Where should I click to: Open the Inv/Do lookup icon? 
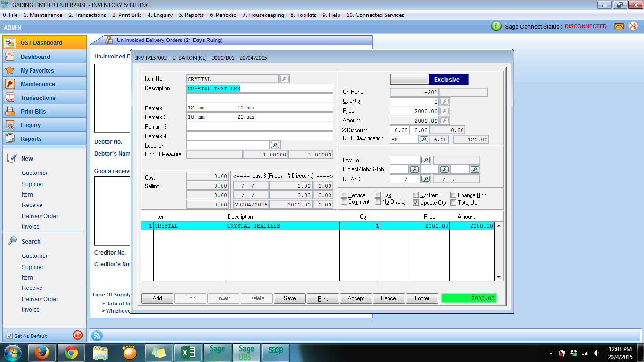pos(426,160)
